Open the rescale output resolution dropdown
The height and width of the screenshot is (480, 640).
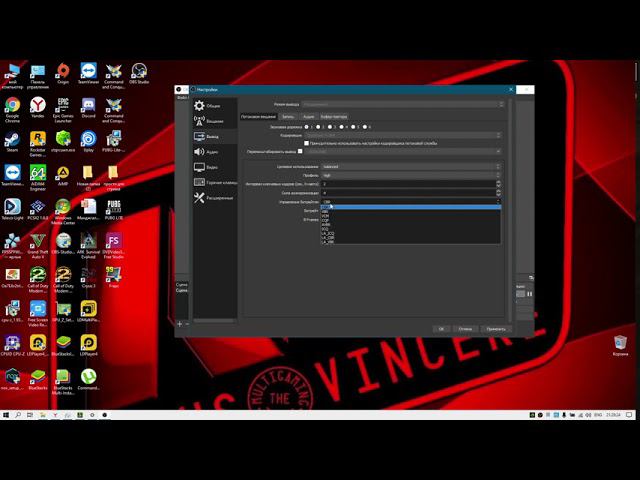click(402, 151)
